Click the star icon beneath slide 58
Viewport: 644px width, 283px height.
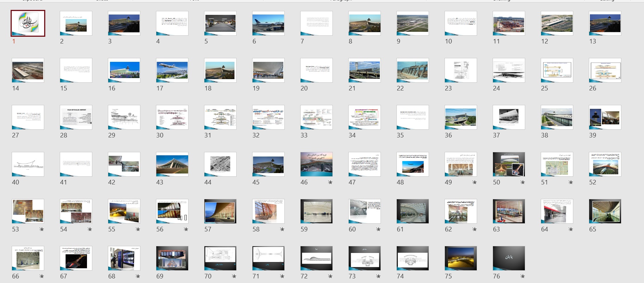(x=282, y=229)
